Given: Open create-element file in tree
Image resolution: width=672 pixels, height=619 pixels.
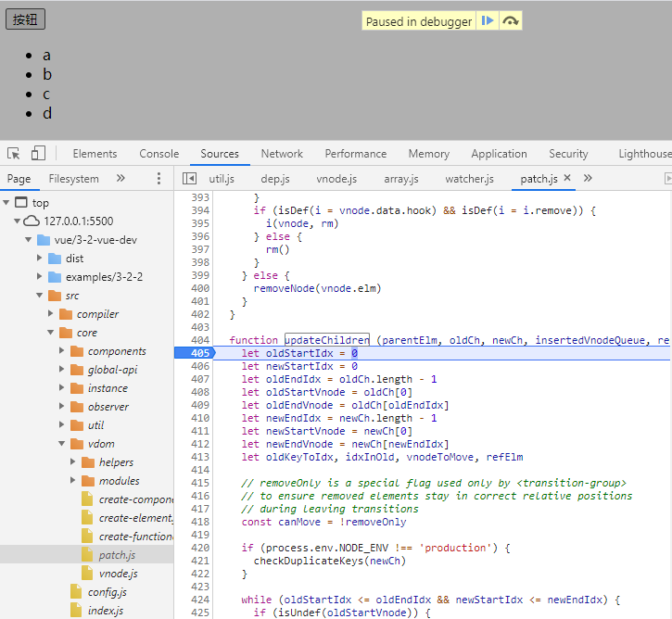Looking at the screenshot, I should 136,518.
